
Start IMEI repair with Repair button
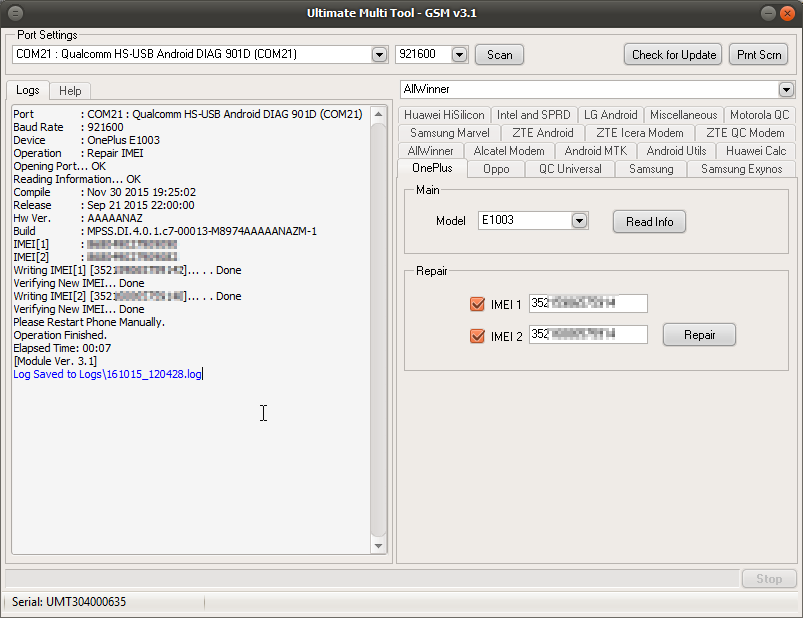[699, 335]
